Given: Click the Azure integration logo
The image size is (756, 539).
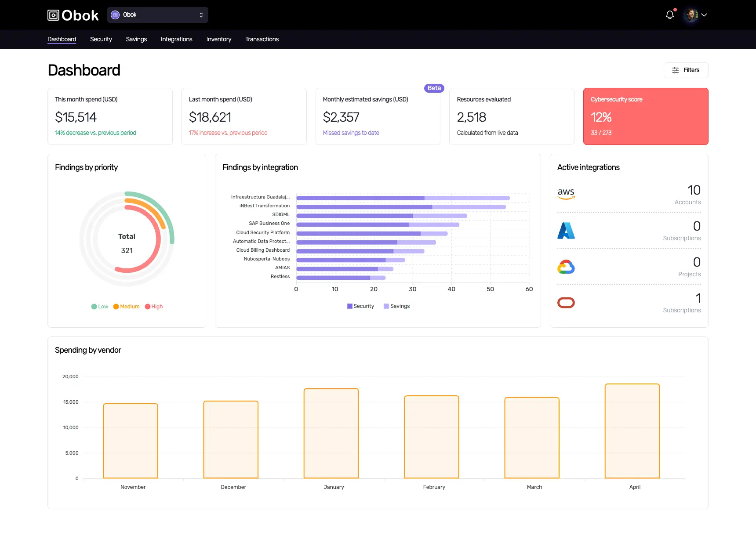Looking at the screenshot, I should pyautogui.click(x=566, y=231).
